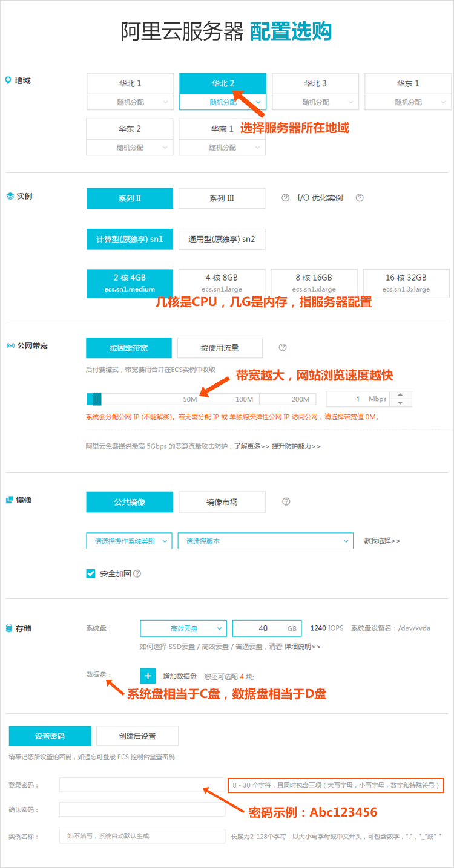This screenshot has width=454, height=868.
Task: Switch to the 系列 II tab
Action: click(130, 198)
